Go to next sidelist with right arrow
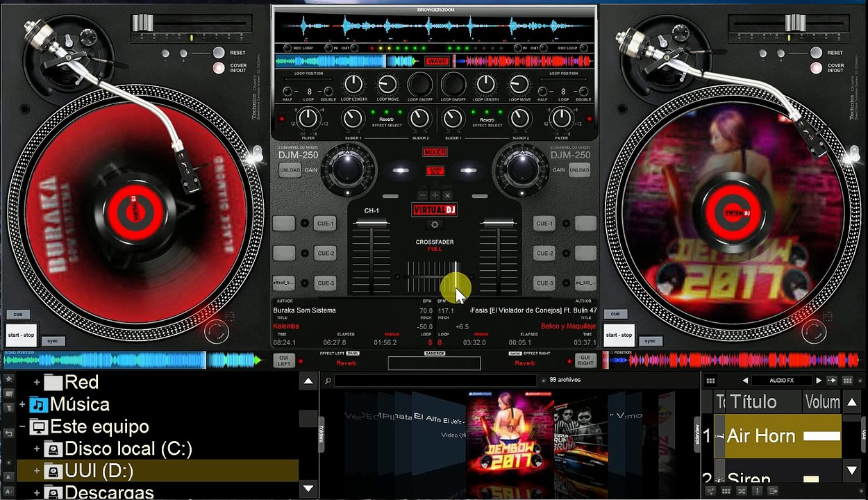This screenshot has height=500, width=868. 819,381
